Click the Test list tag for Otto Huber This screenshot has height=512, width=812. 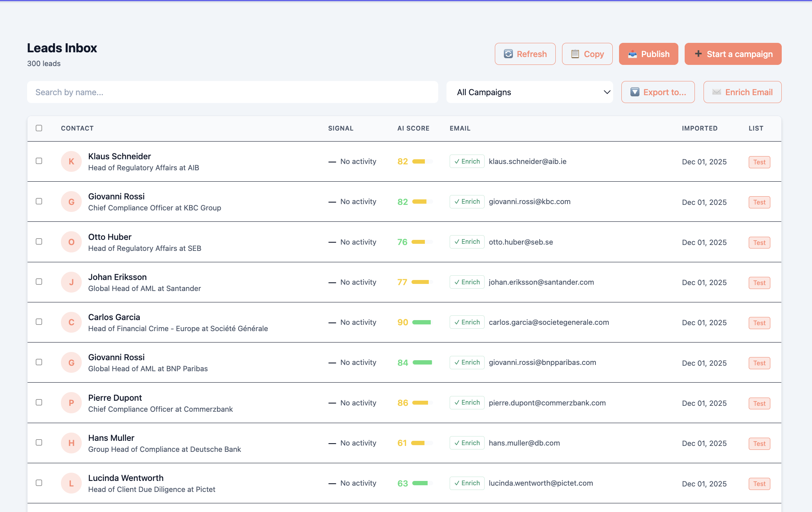(x=759, y=243)
